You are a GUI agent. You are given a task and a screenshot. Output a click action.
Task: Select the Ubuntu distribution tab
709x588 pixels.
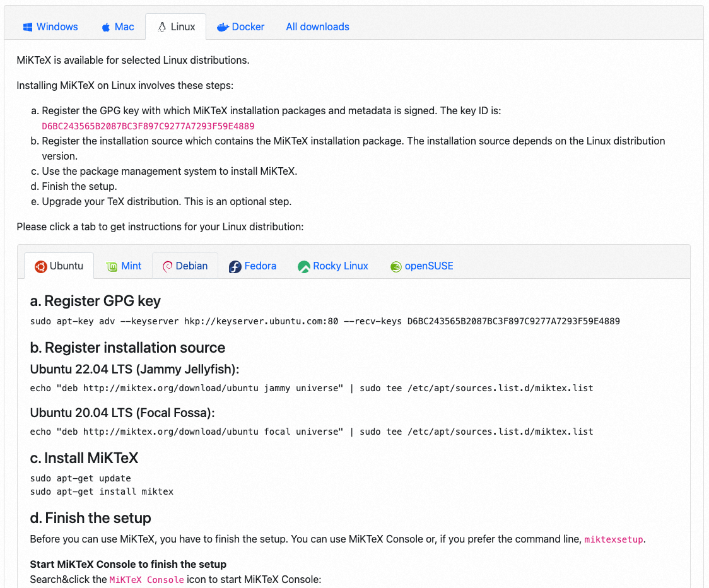tap(59, 266)
